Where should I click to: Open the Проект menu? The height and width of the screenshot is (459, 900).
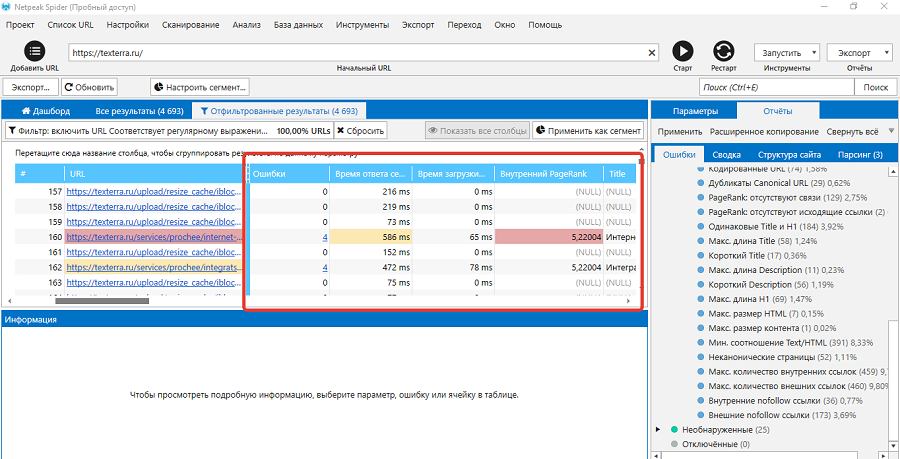20,25
